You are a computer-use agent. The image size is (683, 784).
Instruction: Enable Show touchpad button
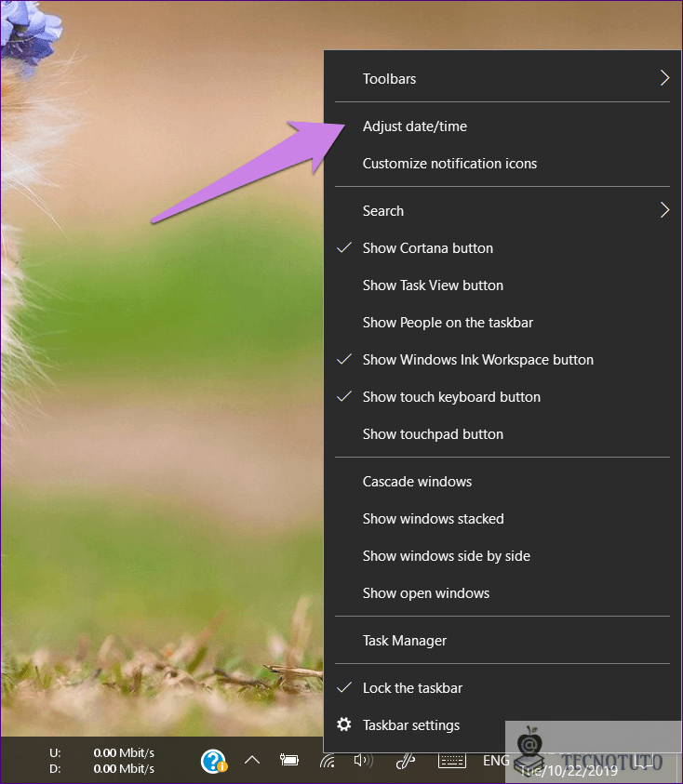click(502, 433)
